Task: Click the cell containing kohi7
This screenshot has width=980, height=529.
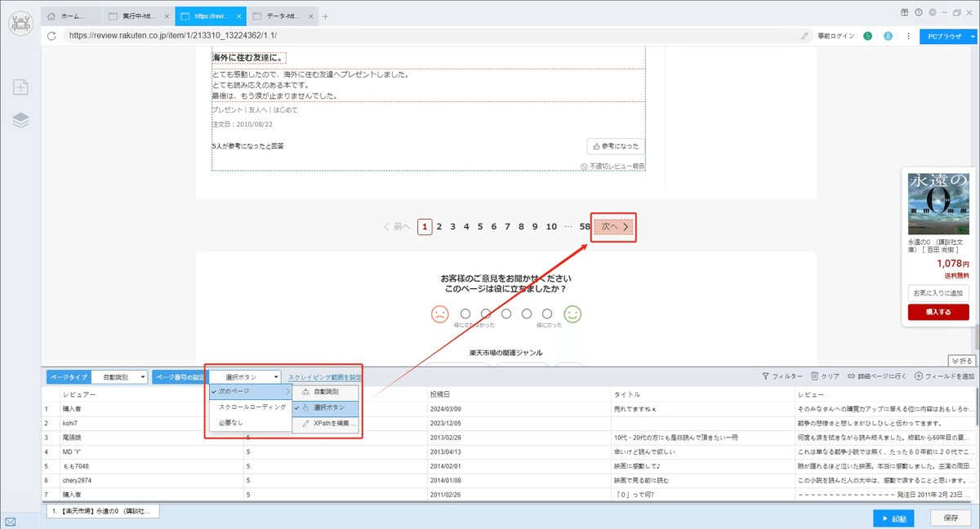Action: [x=150, y=423]
